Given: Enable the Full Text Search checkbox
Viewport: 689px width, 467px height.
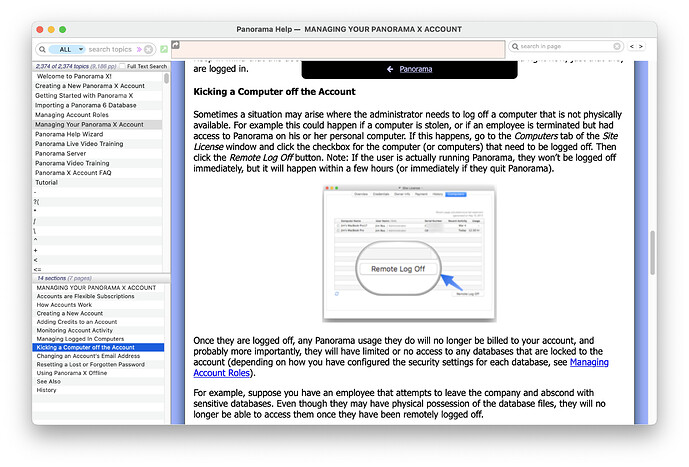Looking at the screenshot, I should (122, 66).
